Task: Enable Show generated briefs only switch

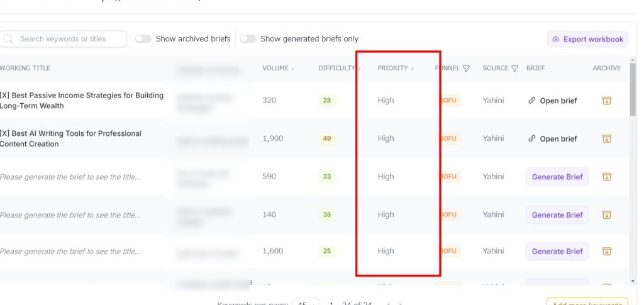Action: click(x=248, y=39)
